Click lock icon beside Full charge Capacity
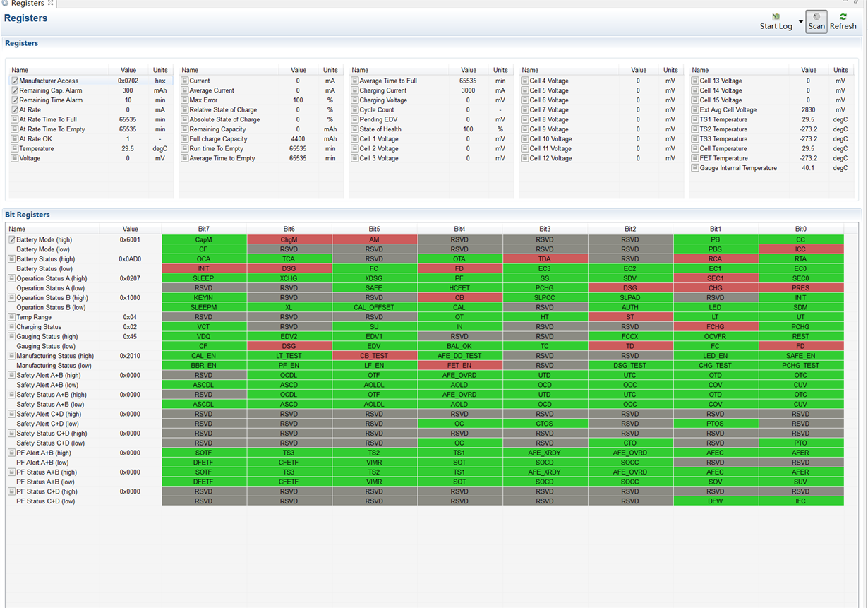 click(185, 139)
